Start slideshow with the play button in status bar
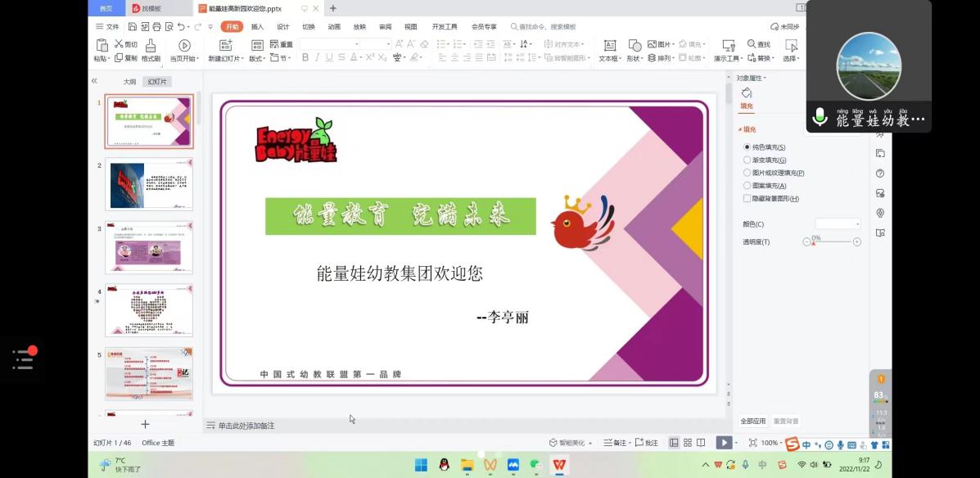 click(723, 443)
